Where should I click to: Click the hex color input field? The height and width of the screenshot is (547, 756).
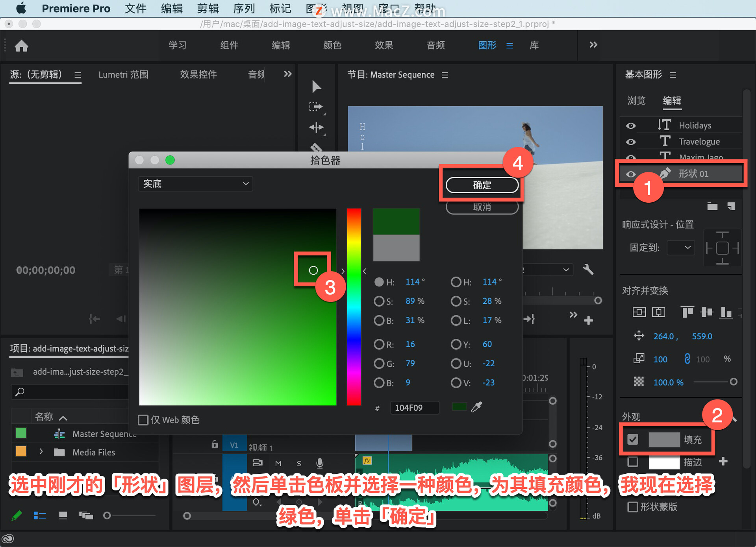click(x=414, y=408)
